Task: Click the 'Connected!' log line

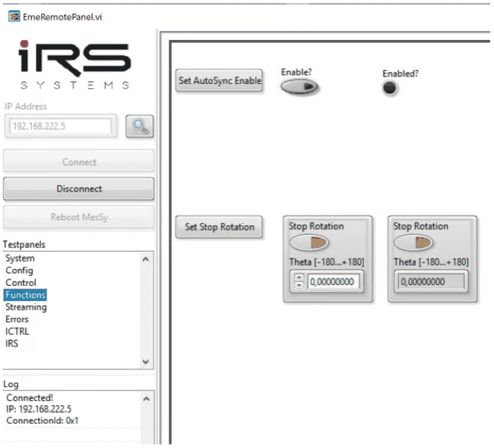Action: [29, 398]
